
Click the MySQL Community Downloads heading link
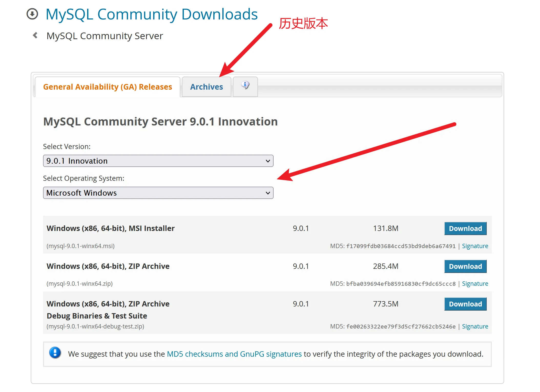(151, 14)
